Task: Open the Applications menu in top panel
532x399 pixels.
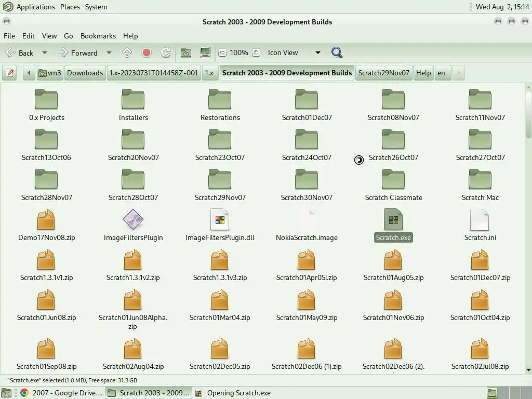Action: (36, 7)
